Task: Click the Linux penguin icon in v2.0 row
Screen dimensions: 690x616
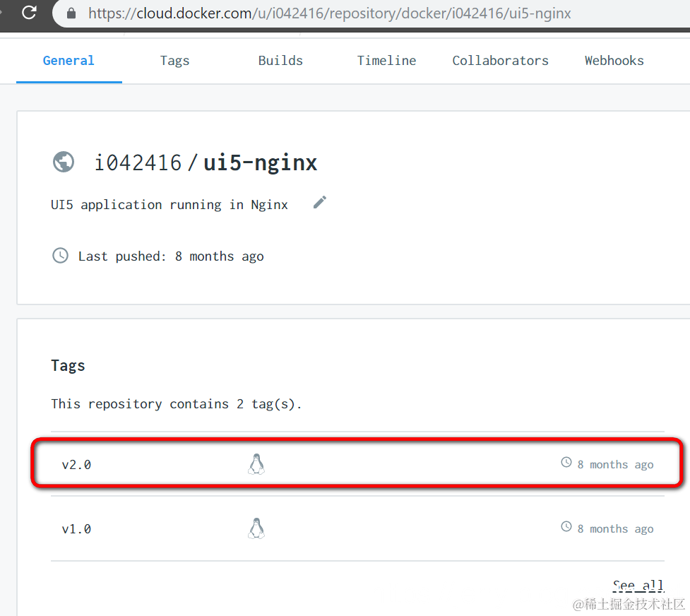Action: pos(256,464)
